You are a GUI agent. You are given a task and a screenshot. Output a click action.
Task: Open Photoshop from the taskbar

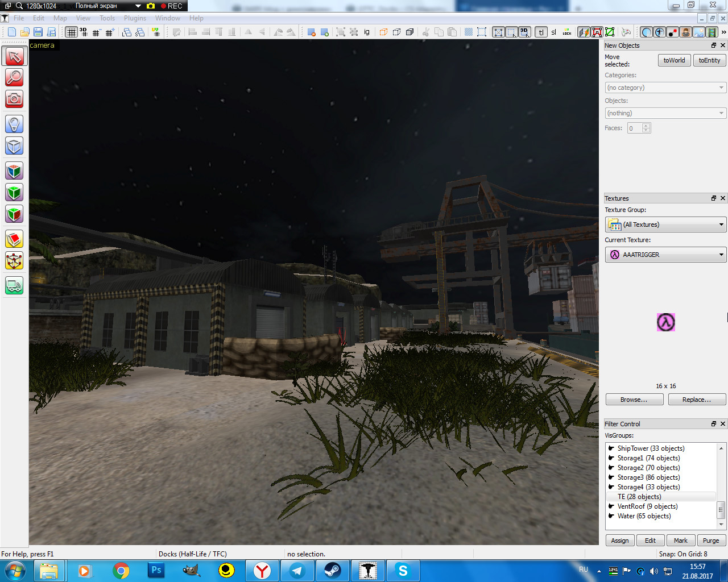(156, 571)
